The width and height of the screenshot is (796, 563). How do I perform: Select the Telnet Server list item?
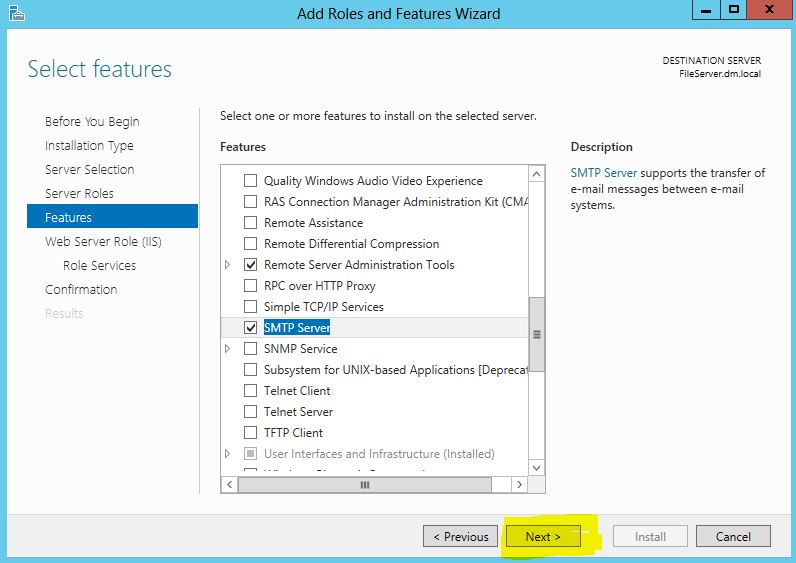click(298, 412)
